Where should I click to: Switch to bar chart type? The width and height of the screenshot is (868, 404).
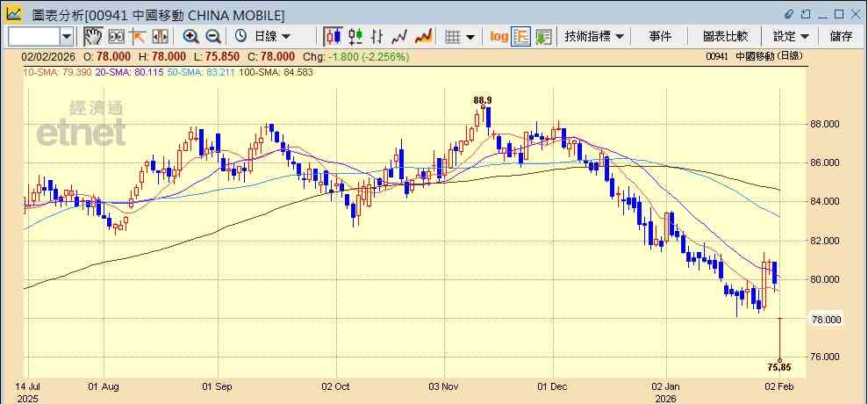click(x=377, y=37)
